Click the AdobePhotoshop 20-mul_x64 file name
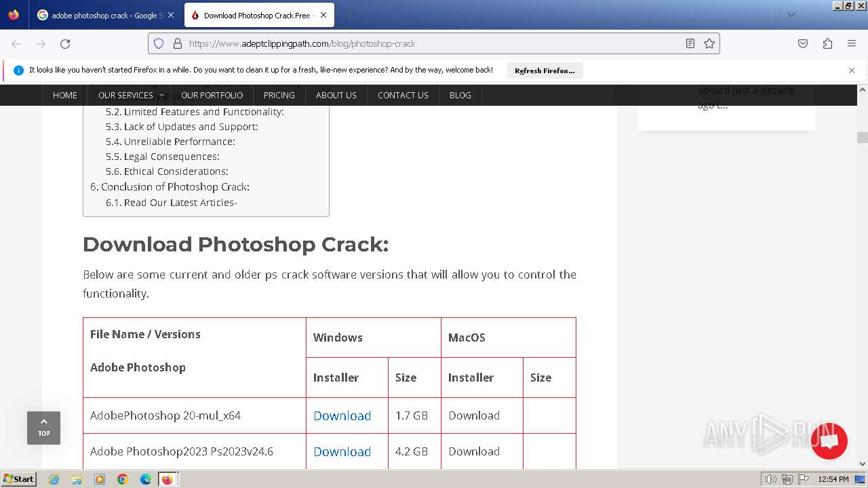 point(165,415)
